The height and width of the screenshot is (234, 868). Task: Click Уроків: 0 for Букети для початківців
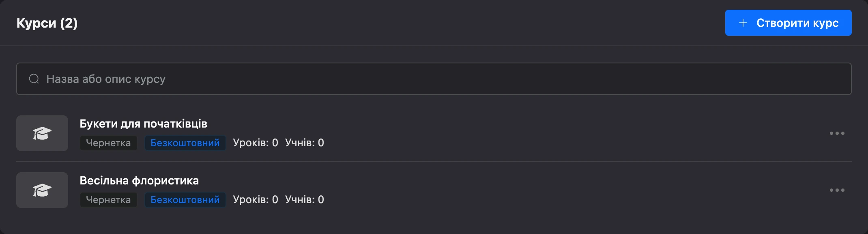[x=256, y=143]
